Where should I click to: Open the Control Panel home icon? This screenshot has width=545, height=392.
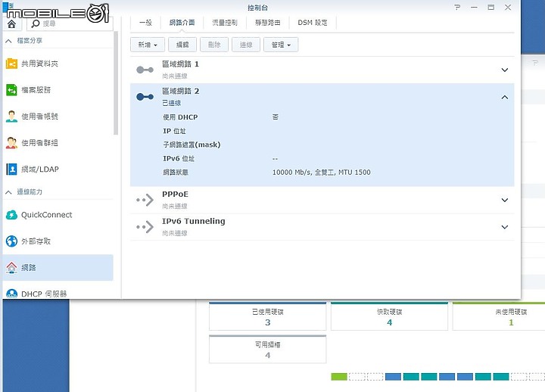tap(11, 23)
